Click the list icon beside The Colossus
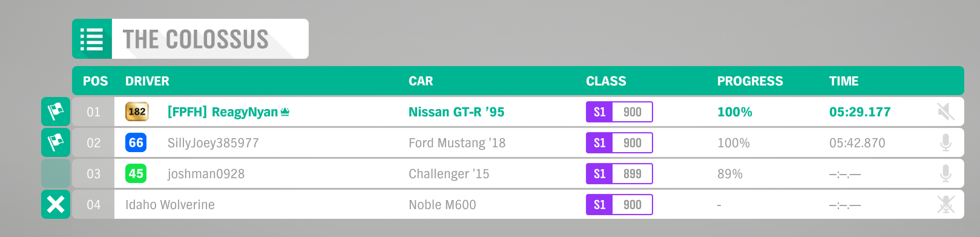 pyautogui.click(x=92, y=39)
